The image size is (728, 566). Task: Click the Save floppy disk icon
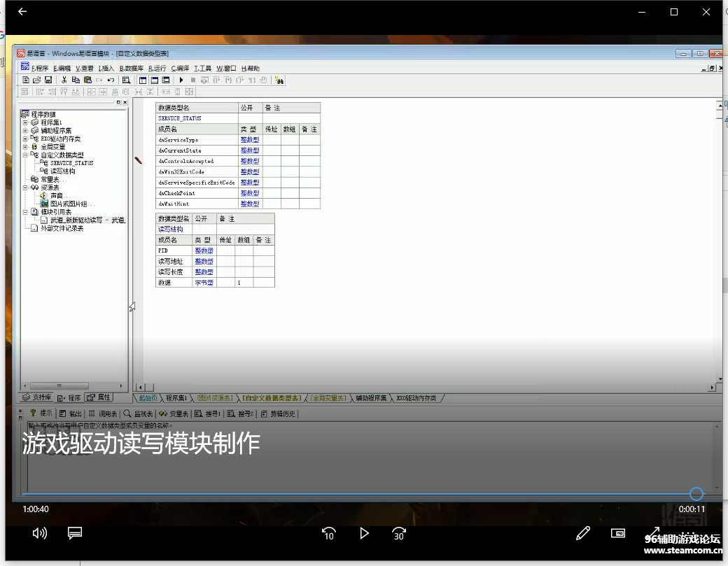(48, 80)
